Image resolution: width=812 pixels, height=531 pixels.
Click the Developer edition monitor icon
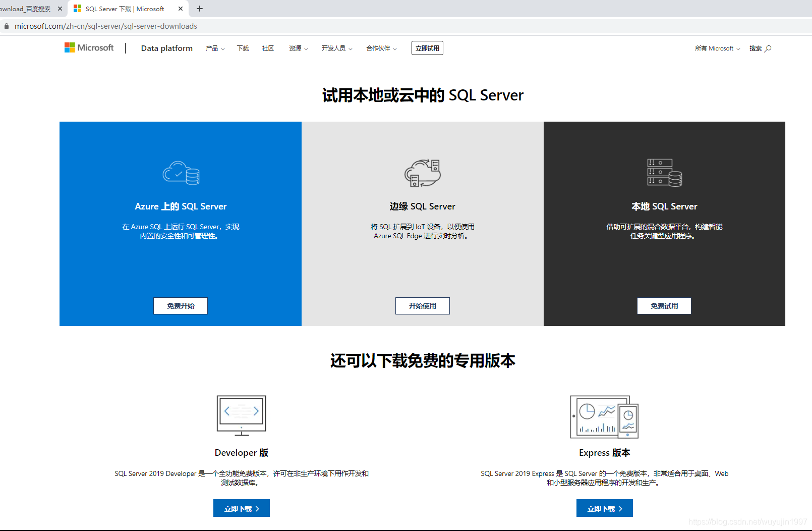[x=242, y=415]
